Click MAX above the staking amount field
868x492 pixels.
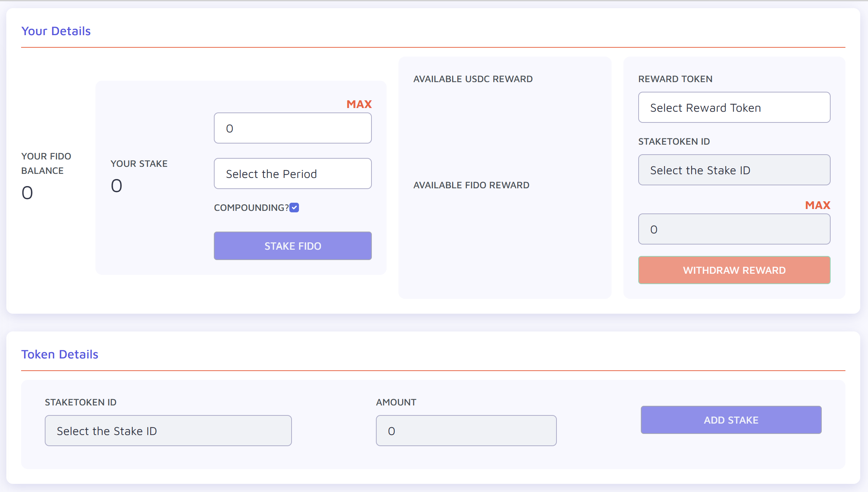(359, 104)
